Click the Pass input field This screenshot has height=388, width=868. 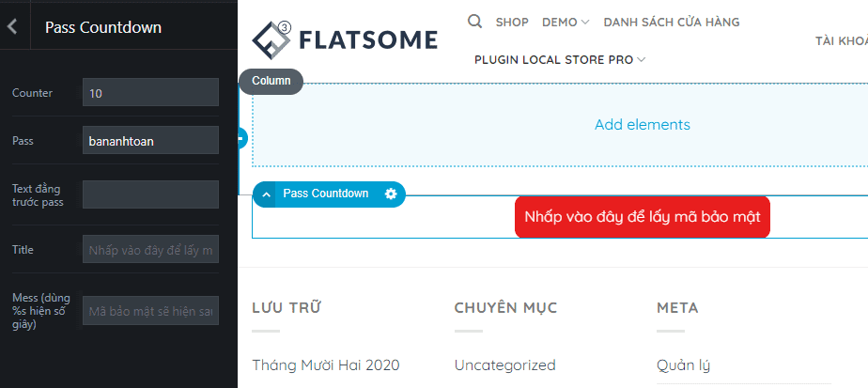point(150,140)
